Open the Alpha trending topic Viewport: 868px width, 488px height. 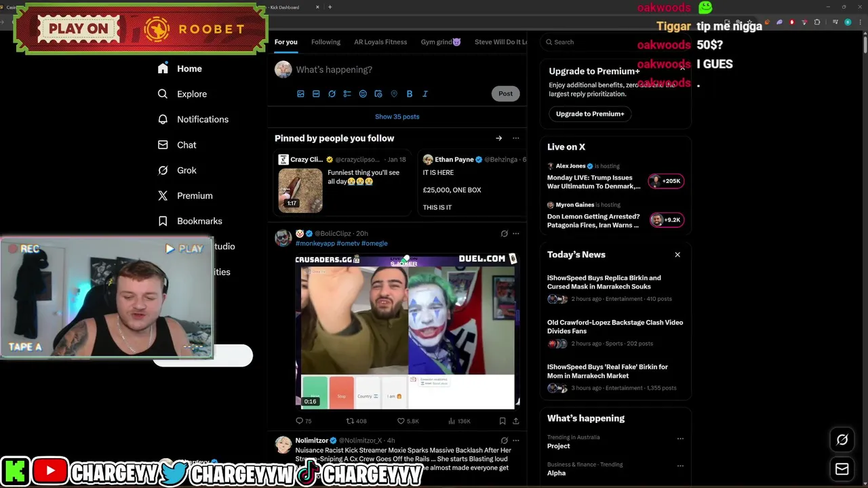pos(556,473)
